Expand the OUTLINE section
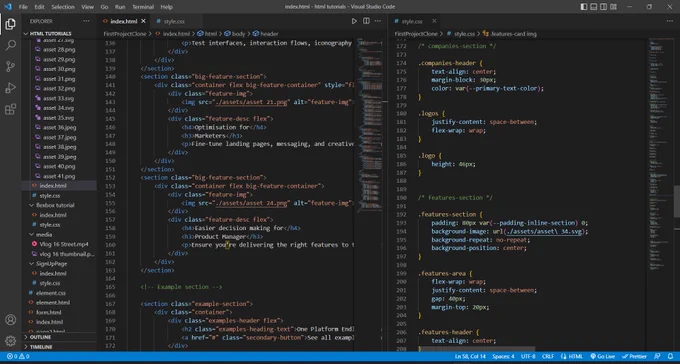The width and height of the screenshot is (680, 364). [x=40, y=337]
